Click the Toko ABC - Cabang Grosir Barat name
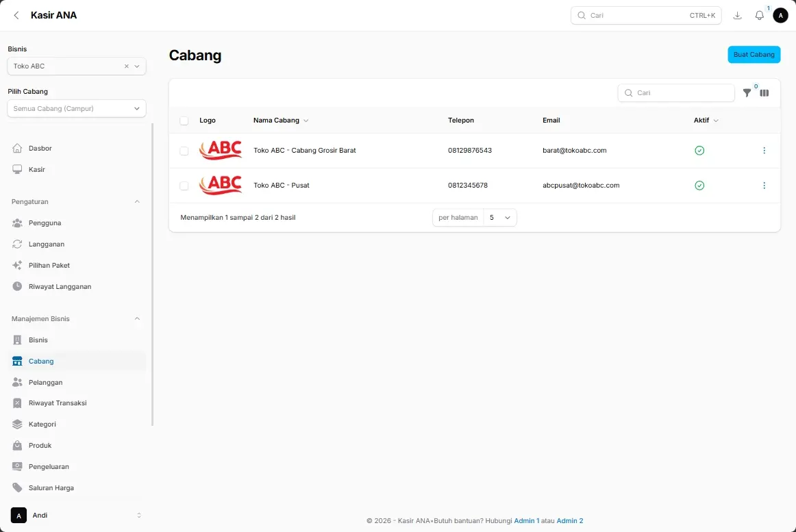This screenshot has height=532, width=796. 305,150
